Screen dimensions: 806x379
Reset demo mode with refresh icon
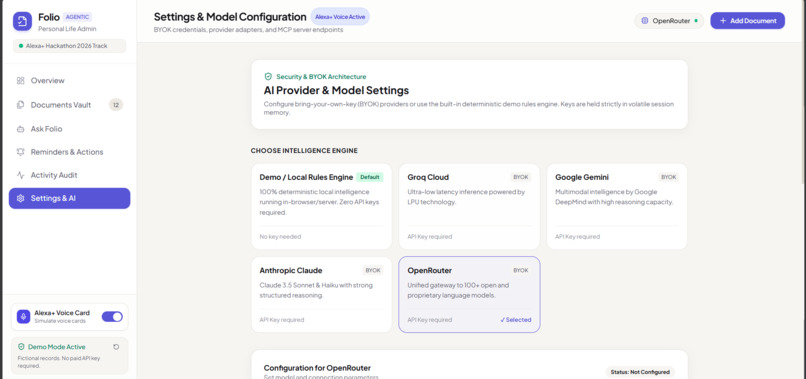coord(116,347)
